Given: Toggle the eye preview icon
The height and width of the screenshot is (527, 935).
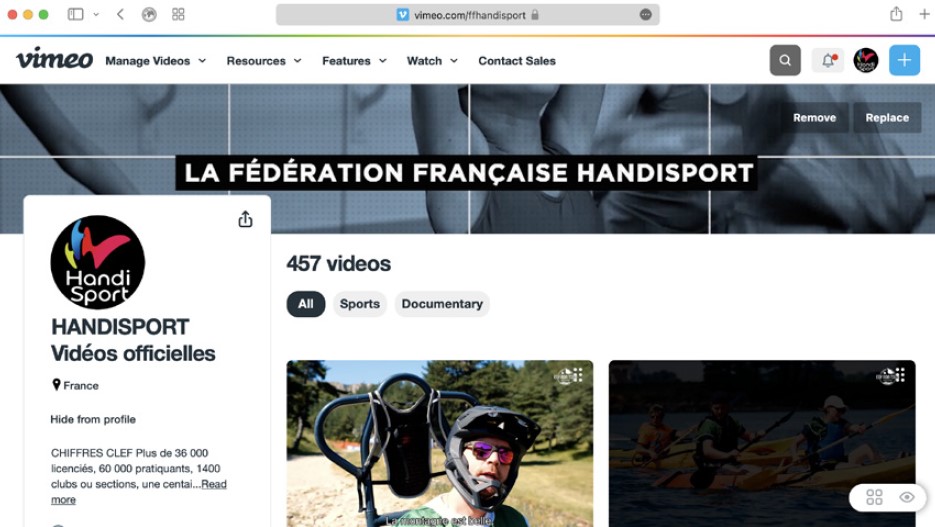Looking at the screenshot, I should pyautogui.click(x=906, y=497).
